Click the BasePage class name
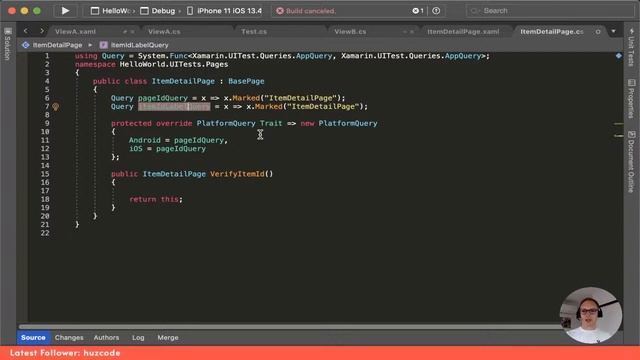The image size is (640, 360). (246, 81)
